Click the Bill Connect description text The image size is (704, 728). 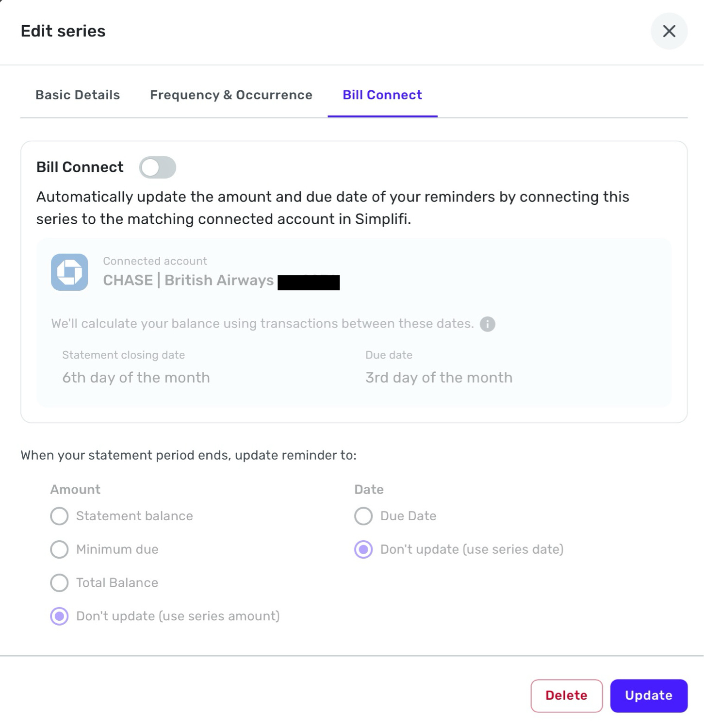coord(332,208)
